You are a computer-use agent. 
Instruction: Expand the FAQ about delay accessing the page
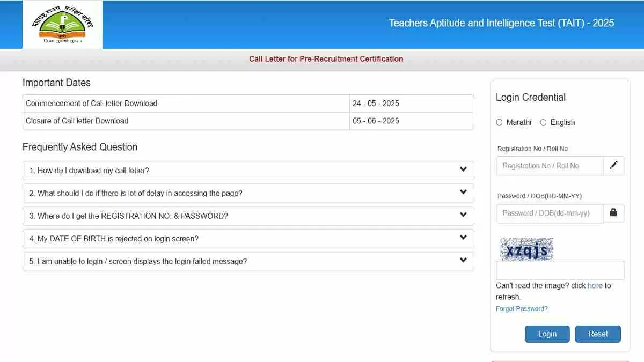pos(248,193)
